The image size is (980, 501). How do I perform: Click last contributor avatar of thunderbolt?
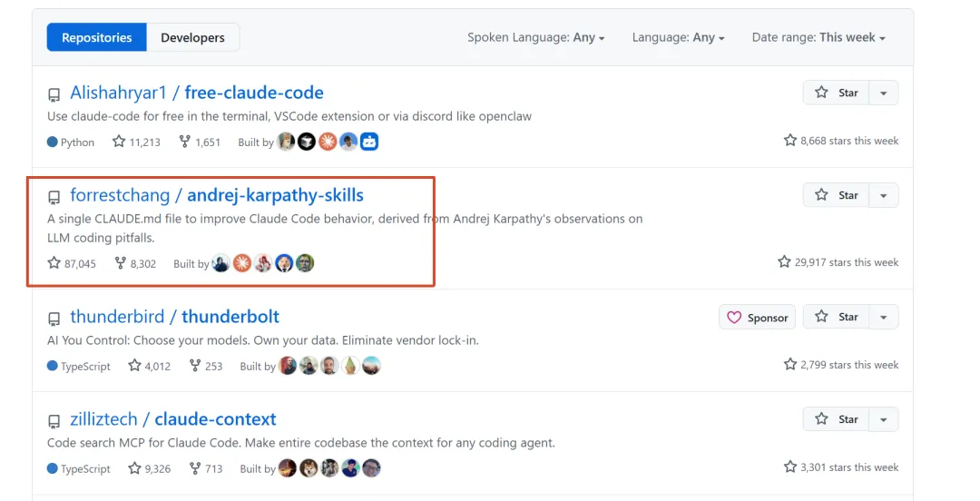(371, 365)
